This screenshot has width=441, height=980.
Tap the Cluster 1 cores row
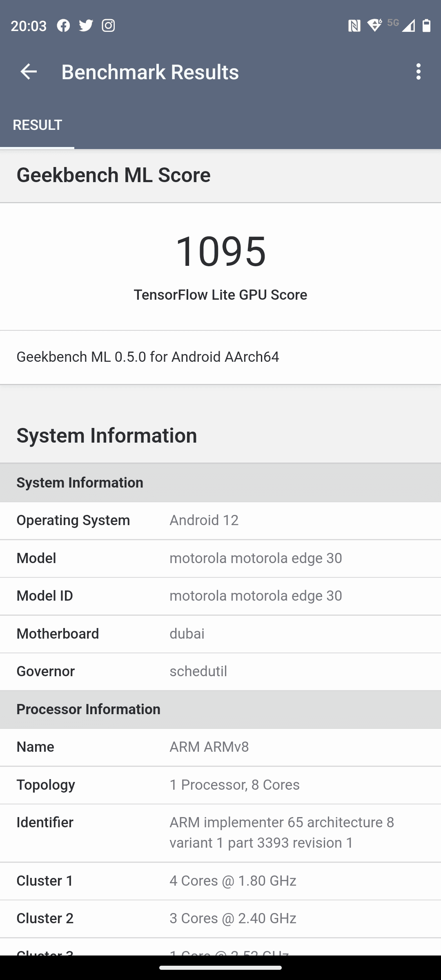220,881
